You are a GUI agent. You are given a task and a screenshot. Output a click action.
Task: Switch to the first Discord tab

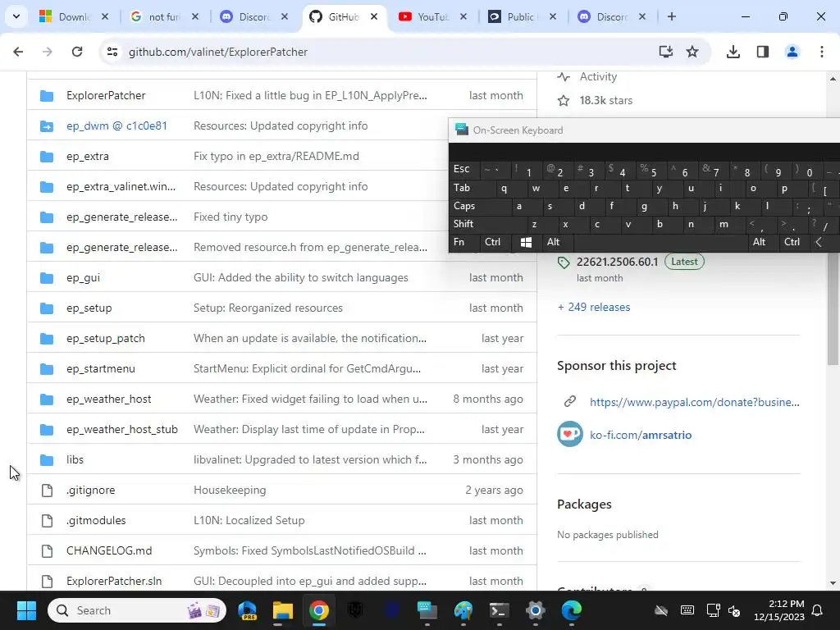coord(254,16)
